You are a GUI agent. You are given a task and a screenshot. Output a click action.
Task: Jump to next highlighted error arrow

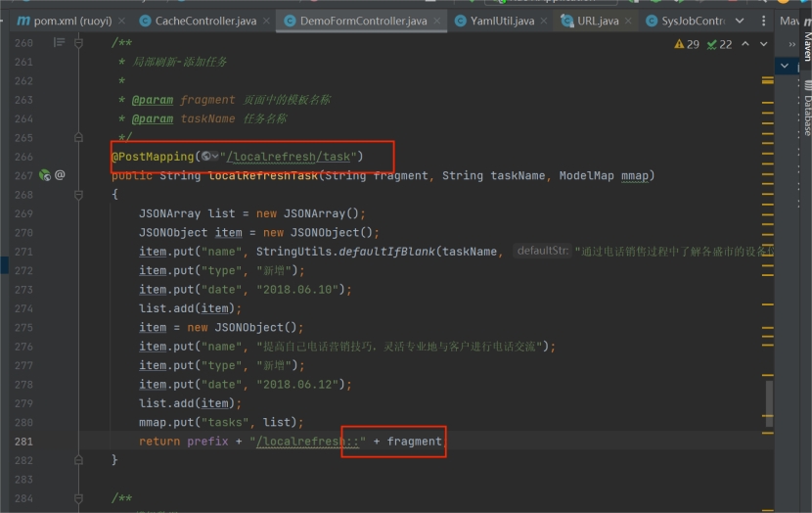coord(762,44)
